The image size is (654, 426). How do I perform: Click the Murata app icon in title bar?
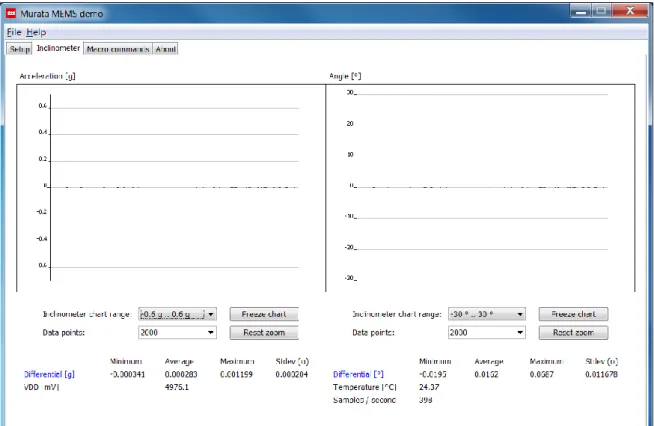(11, 13)
